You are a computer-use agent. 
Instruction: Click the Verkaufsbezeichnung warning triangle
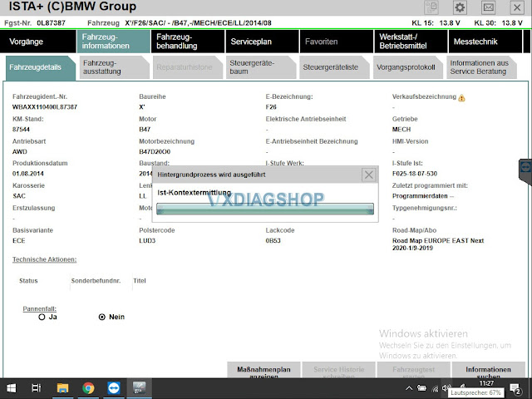coord(462,98)
